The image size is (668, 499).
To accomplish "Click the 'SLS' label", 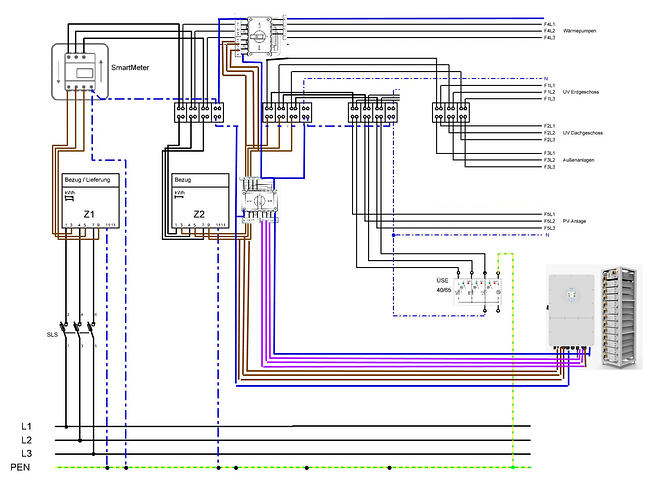I will point(52,335).
